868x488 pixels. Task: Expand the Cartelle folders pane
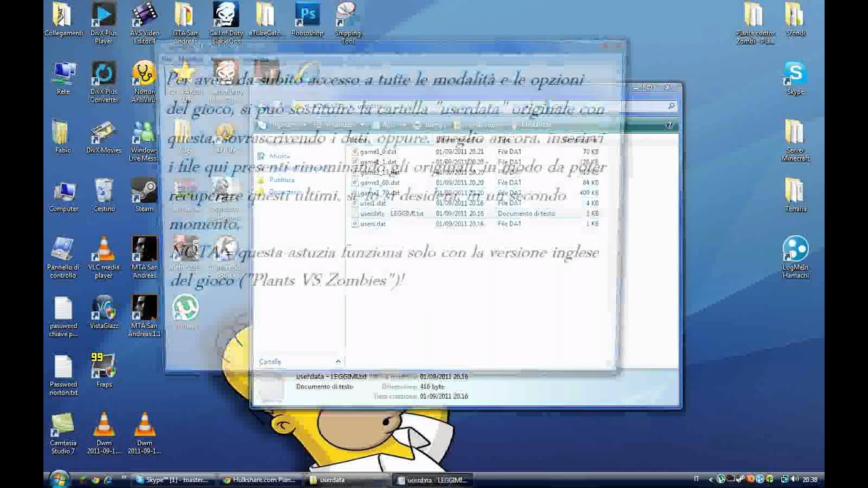point(299,361)
